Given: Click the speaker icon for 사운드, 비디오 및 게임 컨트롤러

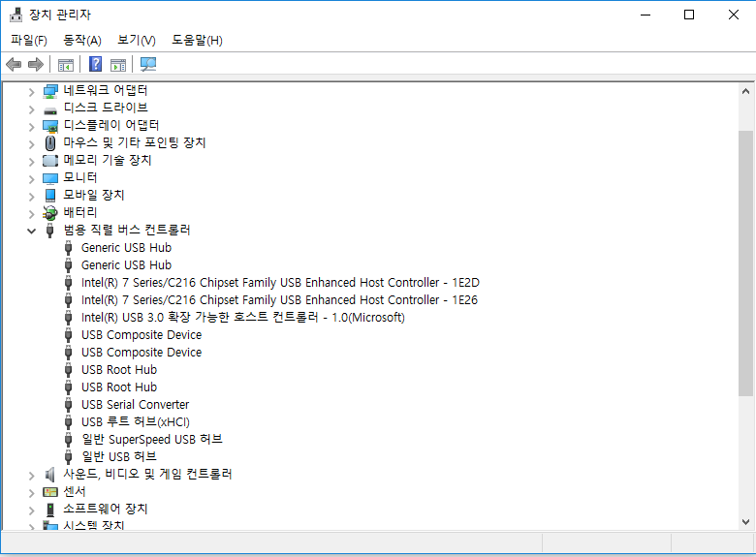Looking at the screenshot, I should coord(49,475).
